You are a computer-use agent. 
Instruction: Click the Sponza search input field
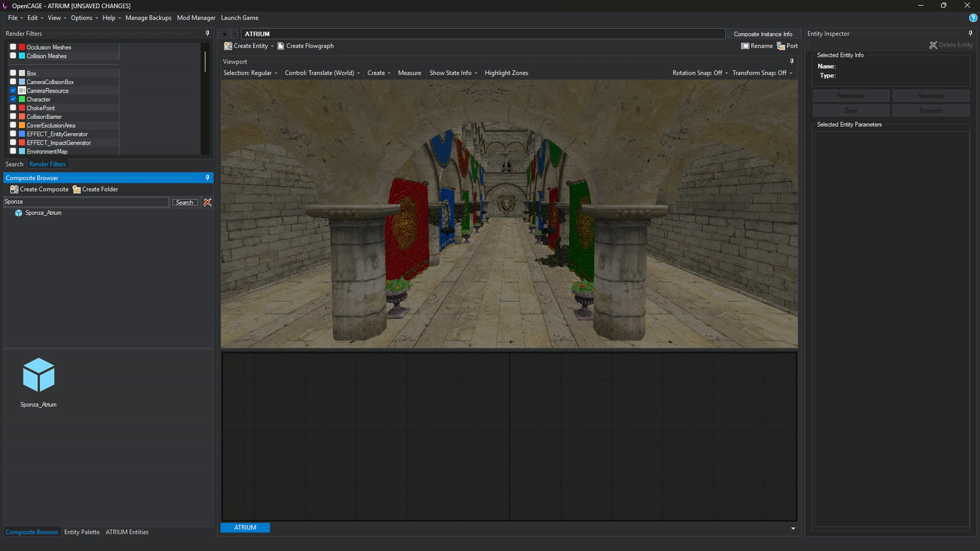pos(86,202)
